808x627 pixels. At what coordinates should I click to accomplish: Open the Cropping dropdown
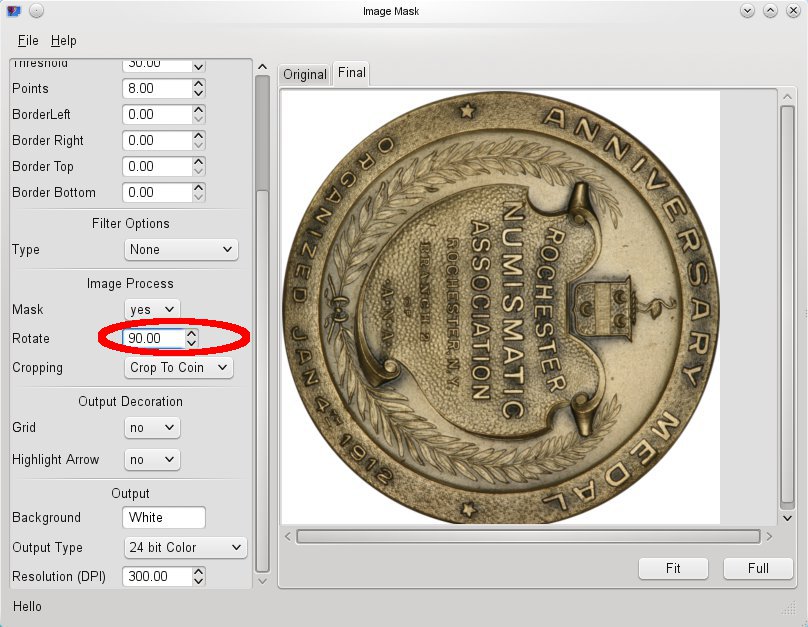(x=178, y=367)
